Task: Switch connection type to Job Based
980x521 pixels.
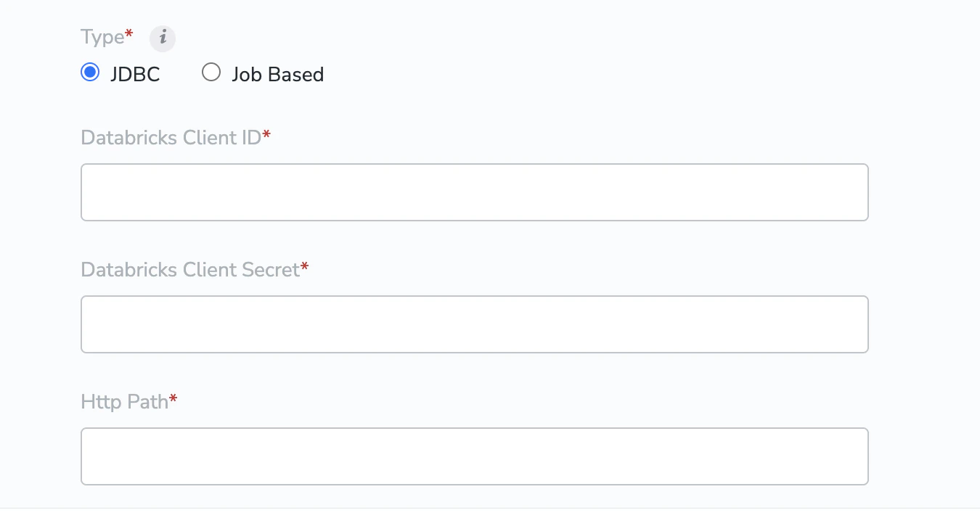Action: (211, 73)
